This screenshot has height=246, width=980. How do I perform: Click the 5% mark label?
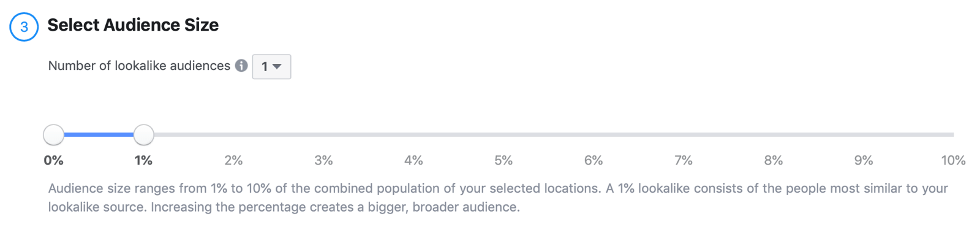click(x=503, y=161)
